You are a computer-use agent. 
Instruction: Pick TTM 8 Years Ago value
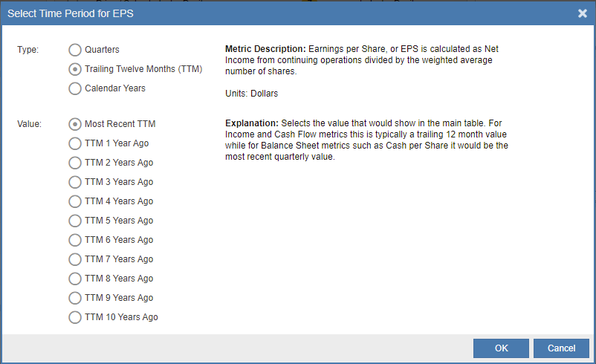tap(75, 279)
